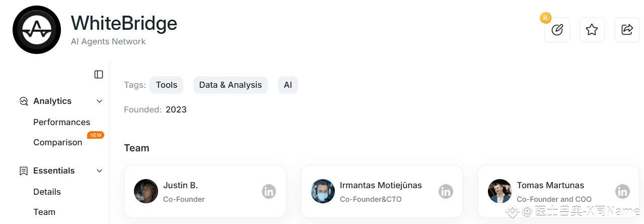The image size is (644, 224).
Task: Click the share icon button
Action: [627, 30]
